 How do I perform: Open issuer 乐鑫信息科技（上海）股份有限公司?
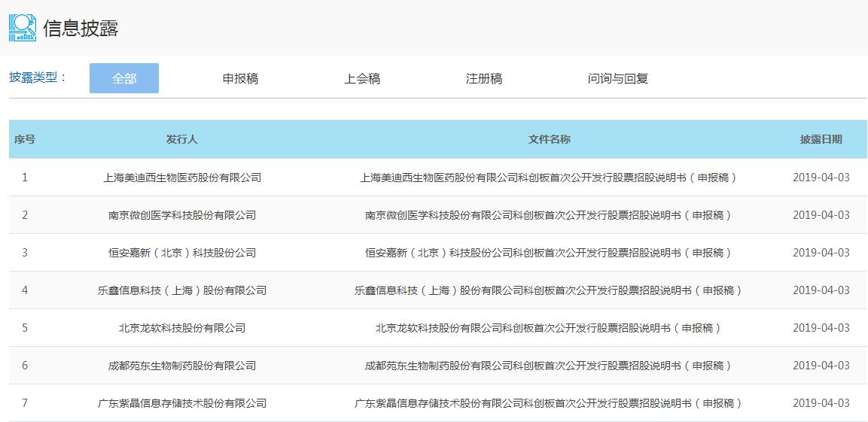point(182,290)
